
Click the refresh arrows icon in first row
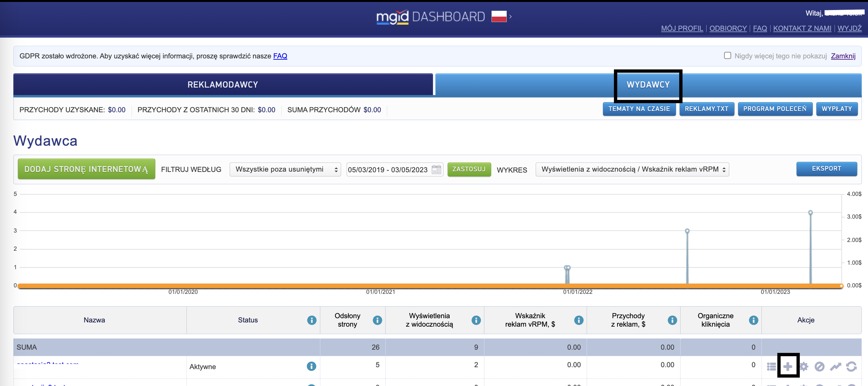coord(851,367)
